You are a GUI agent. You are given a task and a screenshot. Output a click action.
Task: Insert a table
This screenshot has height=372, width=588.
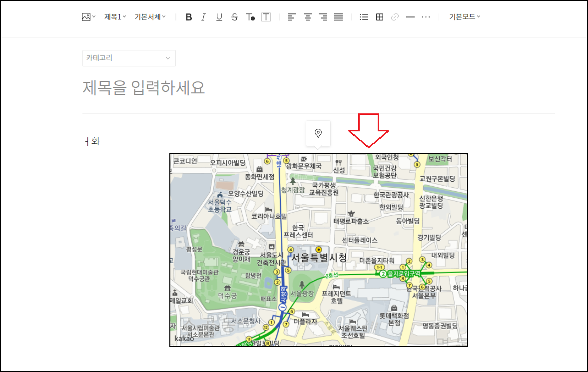(x=380, y=17)
